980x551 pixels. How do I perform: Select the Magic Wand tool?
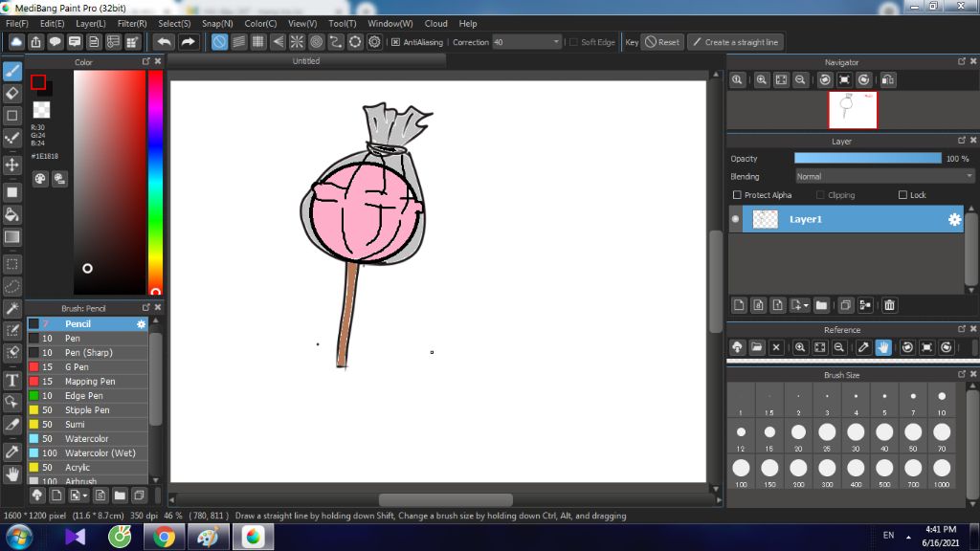pyautogui.click(x=11, y=308)
